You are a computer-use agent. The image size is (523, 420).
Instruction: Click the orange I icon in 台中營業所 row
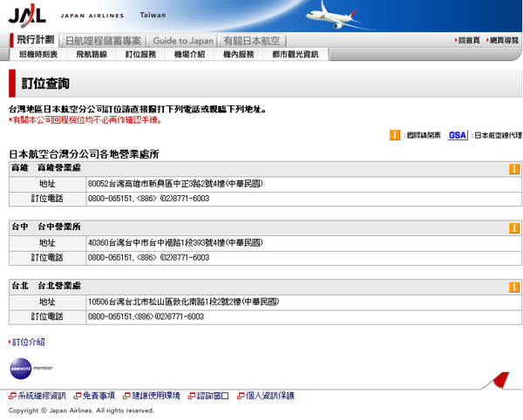pos(514,228)
